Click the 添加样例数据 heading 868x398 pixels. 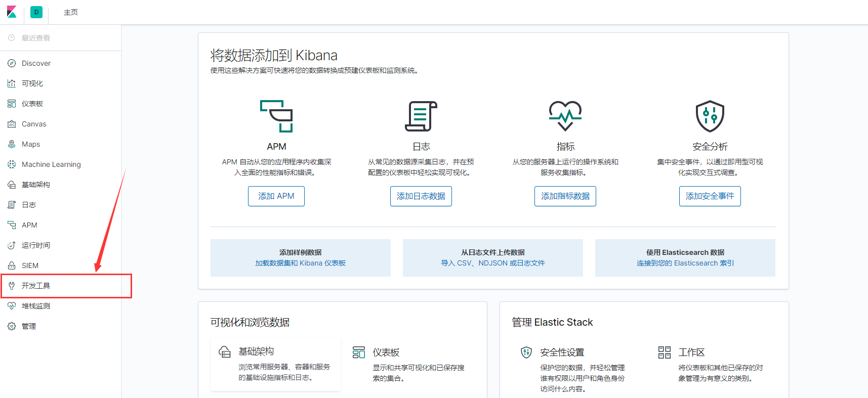click(301, 252)
